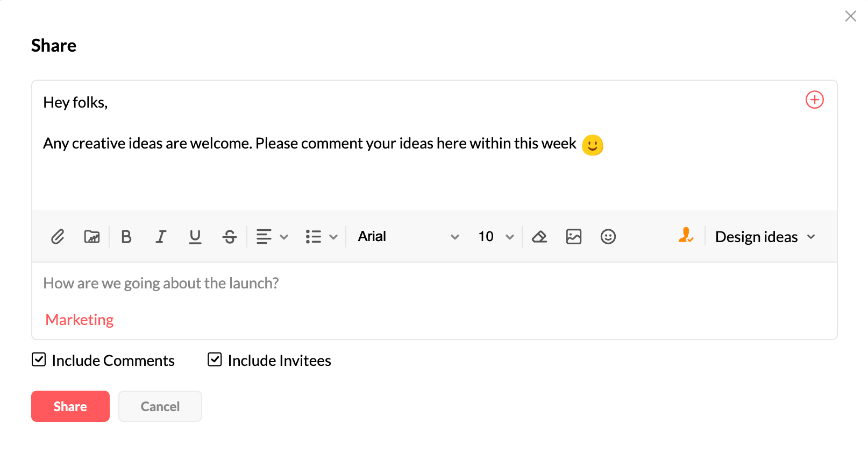Open the Arial font family dropdown

pos(408,237)
